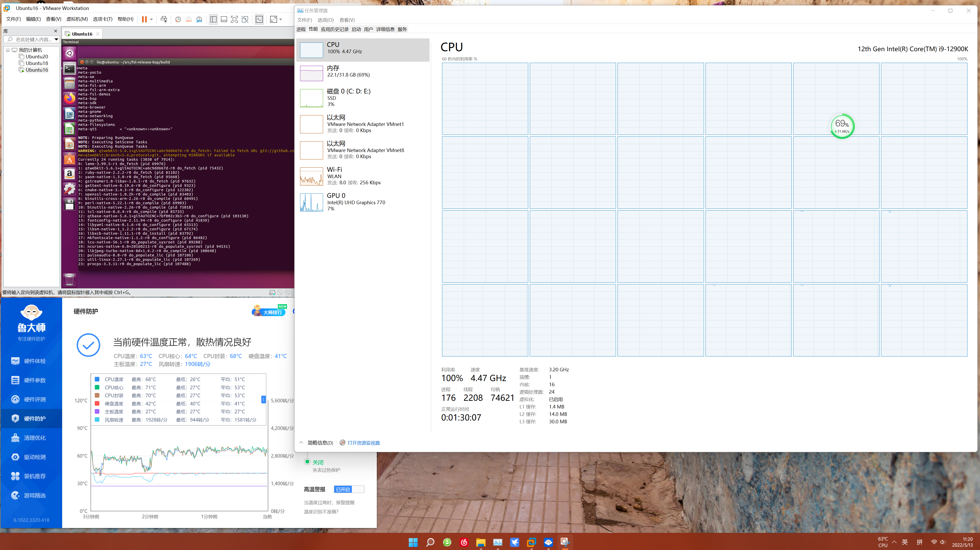Switch to Task Manager 启动 tab
The width and height of the screenshot is (980, 550).
(356, 29)
